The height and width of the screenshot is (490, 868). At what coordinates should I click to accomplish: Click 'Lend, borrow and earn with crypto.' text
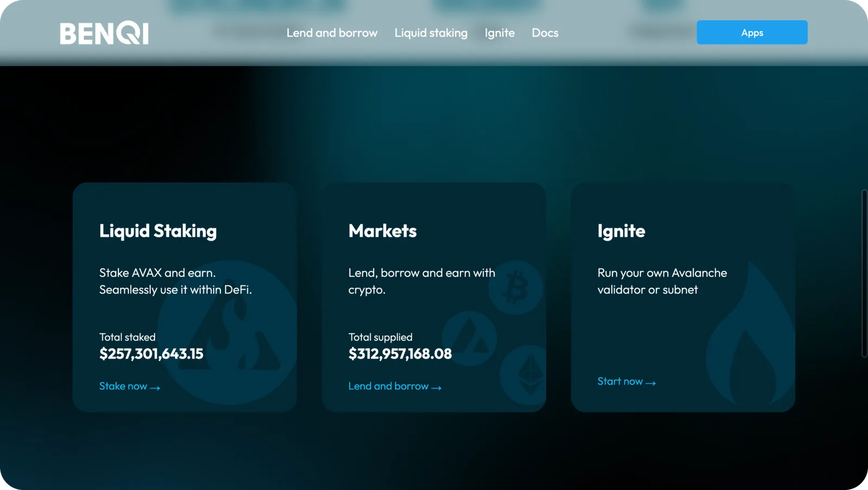422,281
